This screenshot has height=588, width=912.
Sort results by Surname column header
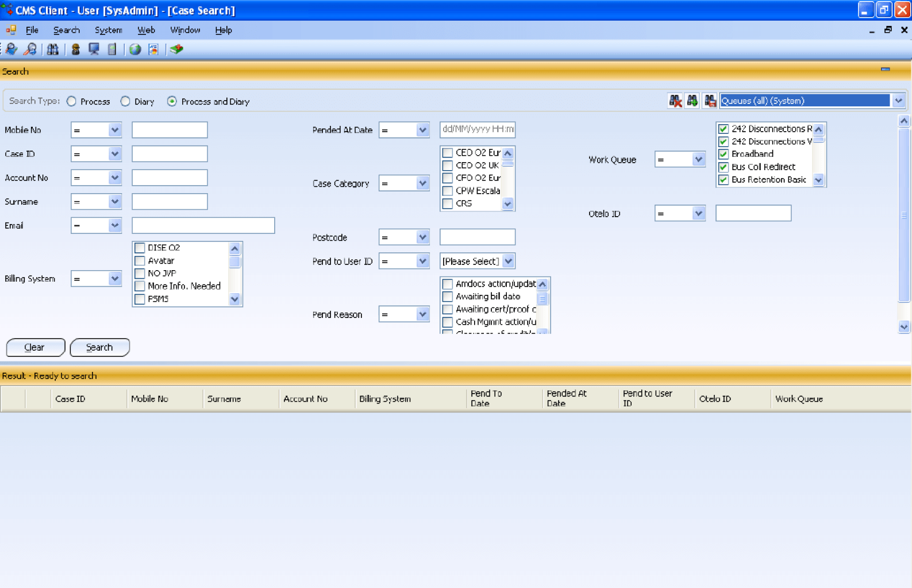(x=241, y=398)
